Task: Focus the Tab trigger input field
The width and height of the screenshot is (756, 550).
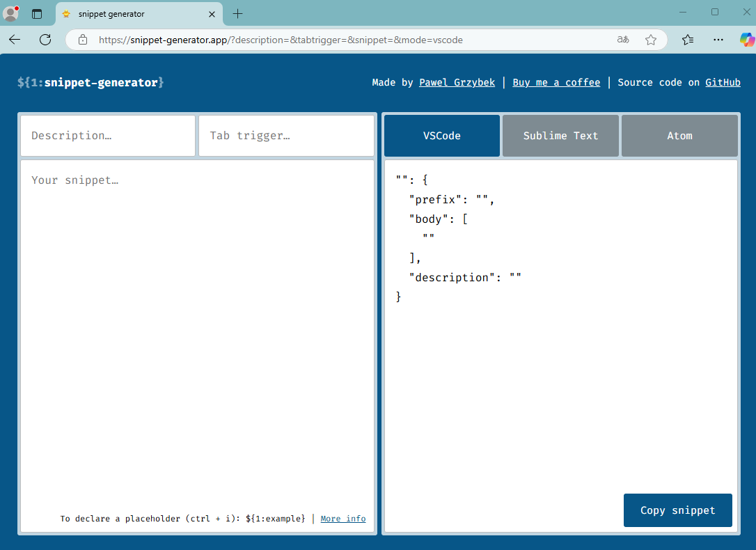Action: [286, 136]
